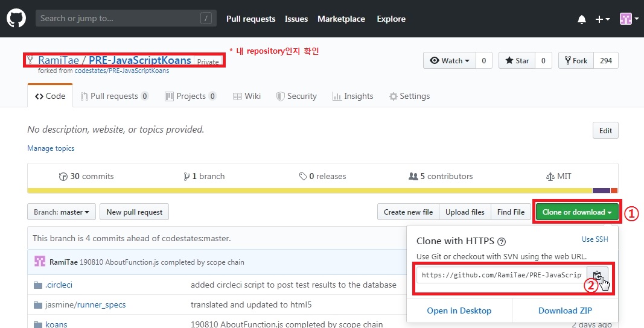
Task: Go to Pull requests in top navigation
Action: coord(250,19)
